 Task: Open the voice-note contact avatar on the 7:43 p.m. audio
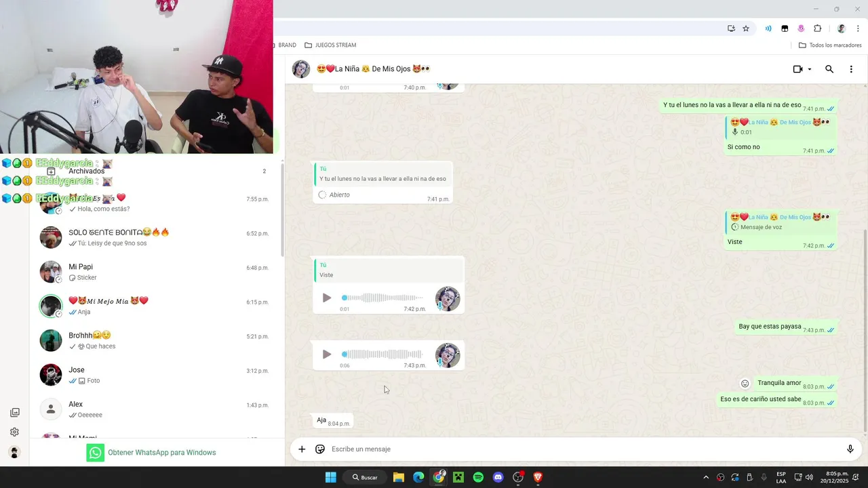pyautogui.click(x=448, y=355)
